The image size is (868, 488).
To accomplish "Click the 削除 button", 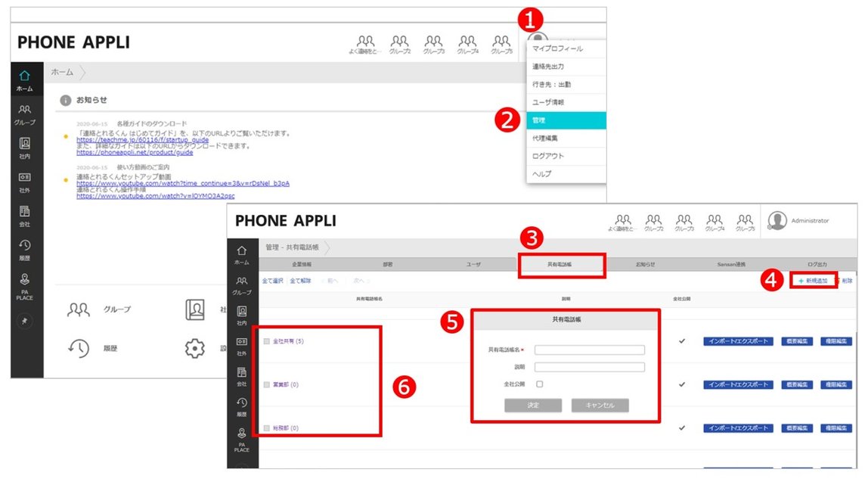I will click(x=845, y=281).
